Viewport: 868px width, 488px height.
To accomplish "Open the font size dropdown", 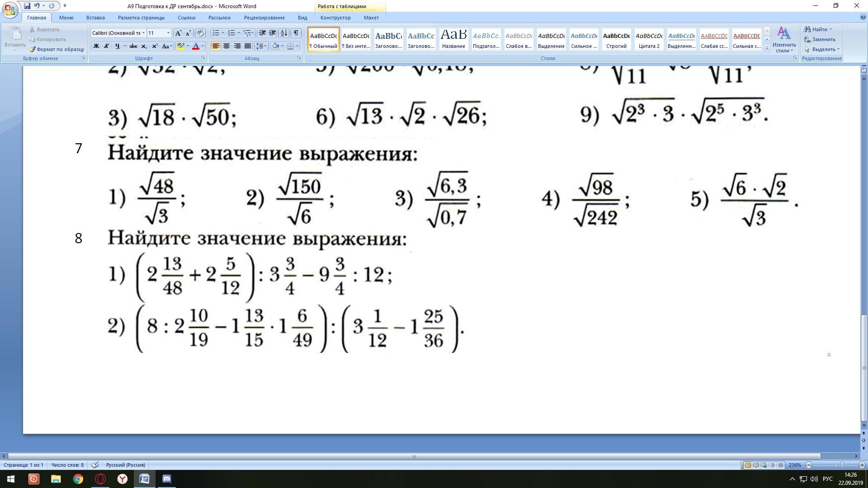I will click(168, 33).
